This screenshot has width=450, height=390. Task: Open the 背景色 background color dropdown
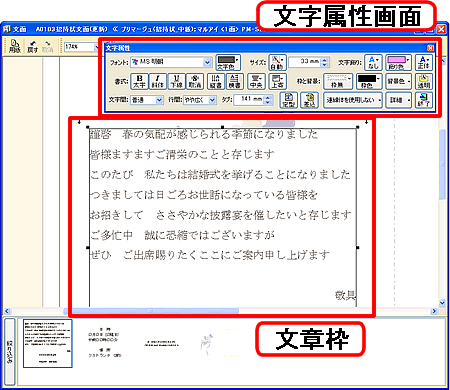click(398, 81)
